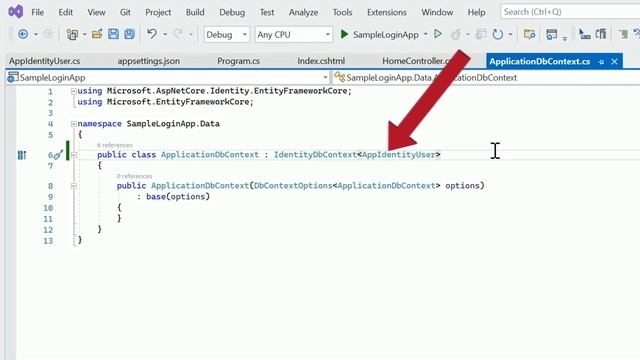Expand the SampleLoginApp startup target dropdown arrow
The height and width of the screenshot is (360, 640).
[425, 34]
